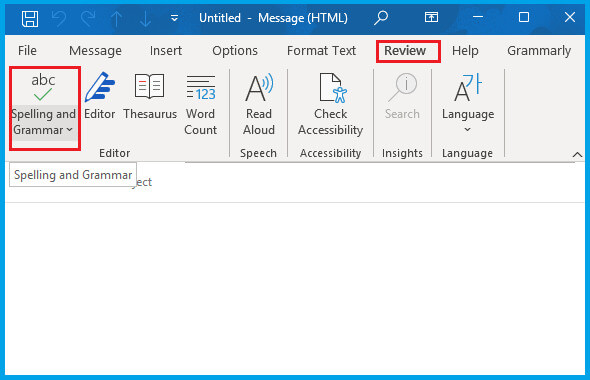Run Spelling and Grammar check

coord(44,105)
